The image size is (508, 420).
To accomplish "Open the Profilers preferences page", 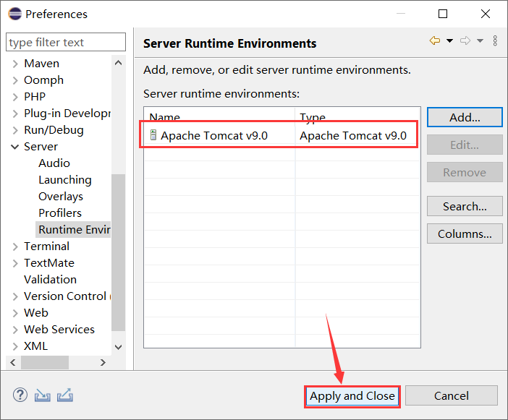I will tap(59, 213).
